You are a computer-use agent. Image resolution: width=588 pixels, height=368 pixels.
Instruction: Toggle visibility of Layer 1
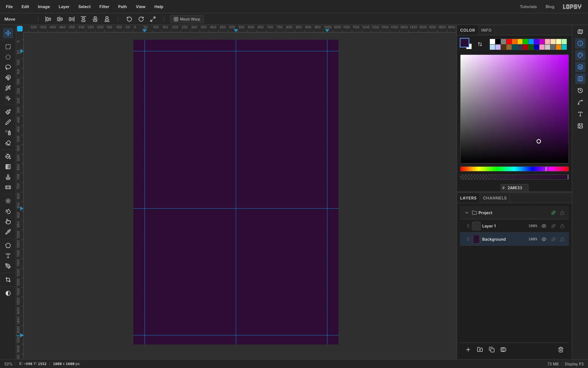pyautogui.click(x=544, y=226)
